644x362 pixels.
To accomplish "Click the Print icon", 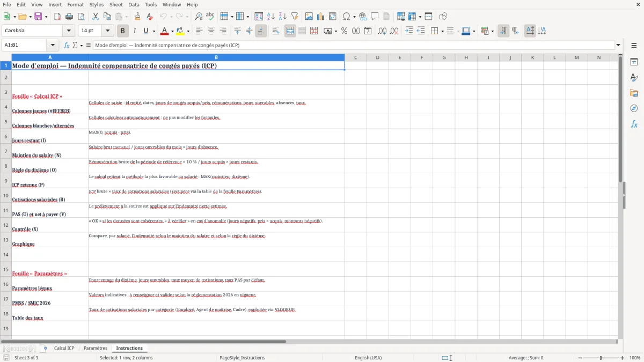I will click(x=69, y=17).
